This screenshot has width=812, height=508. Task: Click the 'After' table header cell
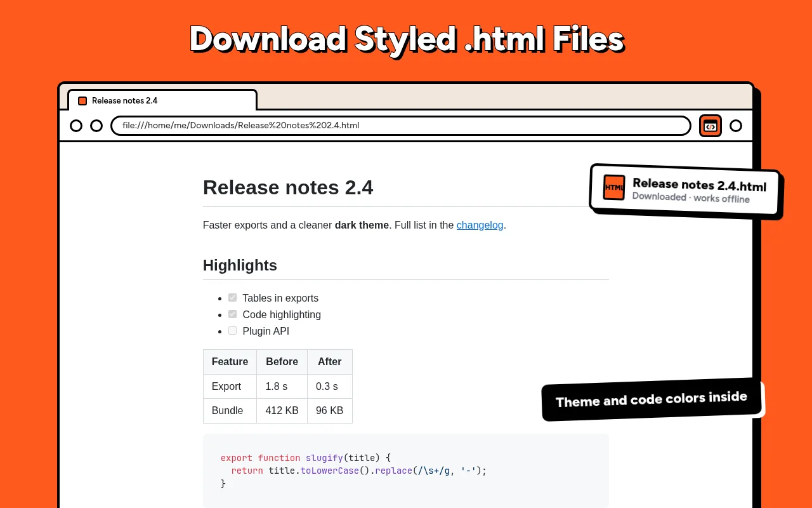pyautogui.click(x=330, y=362)
